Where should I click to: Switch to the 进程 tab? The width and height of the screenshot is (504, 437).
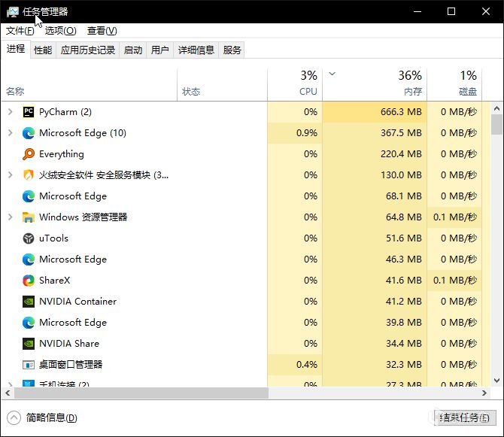[x=16, y=49]
